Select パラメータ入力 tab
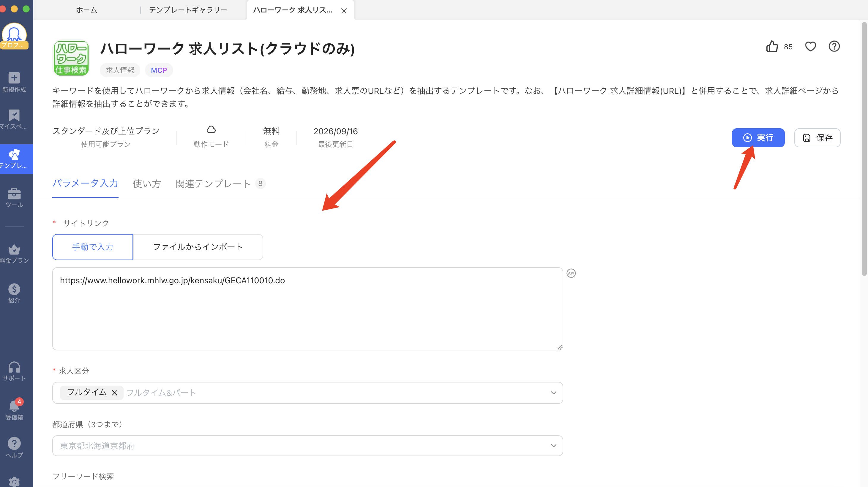Screen dimensions: 868x487 pos(85,183)
